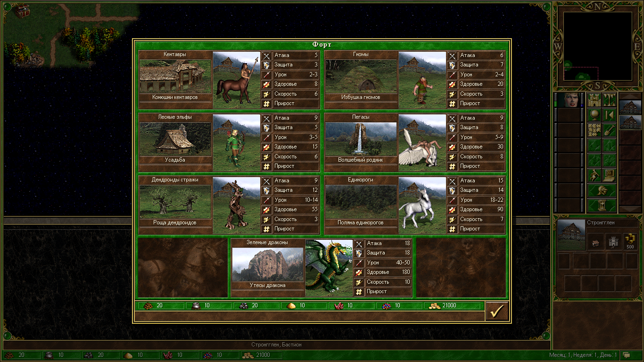Click the shovel dig button
Viewport: 644px width, 362px height.
(609, 131)
